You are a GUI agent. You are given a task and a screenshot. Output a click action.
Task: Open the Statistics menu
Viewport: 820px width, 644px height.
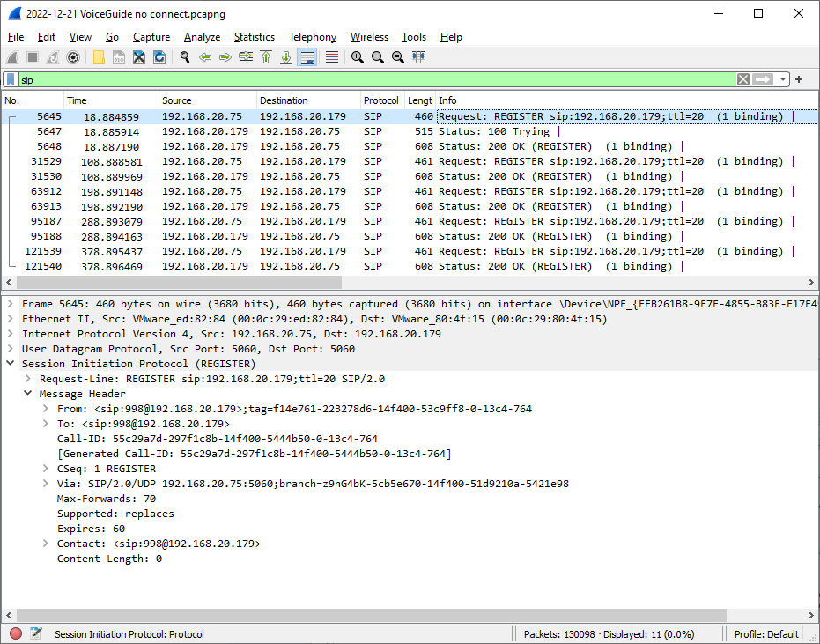[255, 37]
